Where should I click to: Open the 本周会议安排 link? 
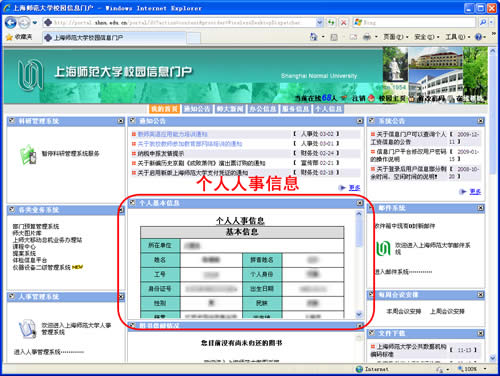tap(404, 312)
